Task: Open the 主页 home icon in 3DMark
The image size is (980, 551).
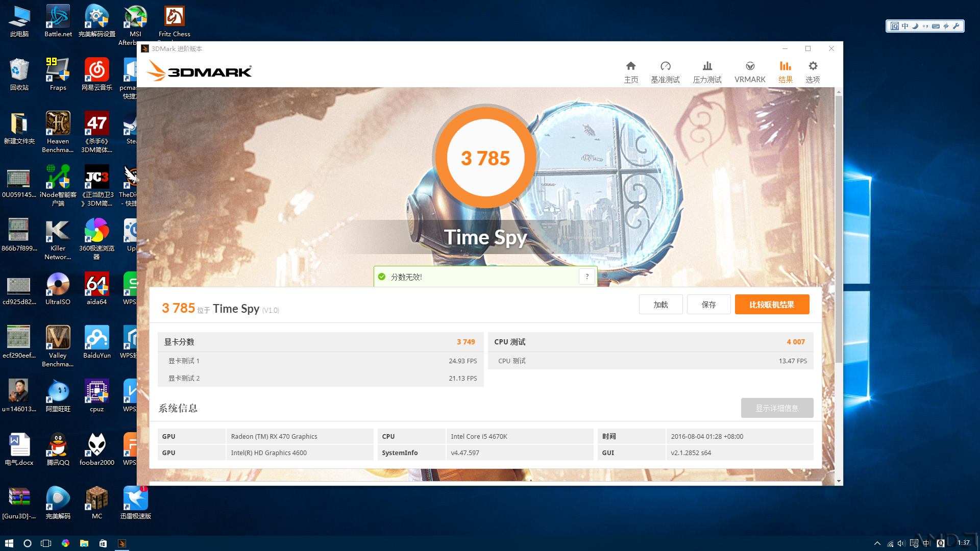Action: click(631, 72)
